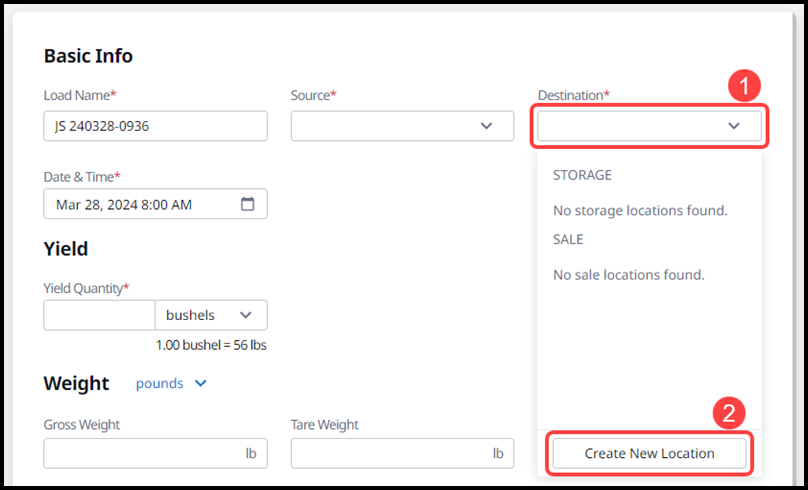The height and width of the screenshot is (490, 808).
Task: Open the Destination dropdown
Action: coord(649,126)
